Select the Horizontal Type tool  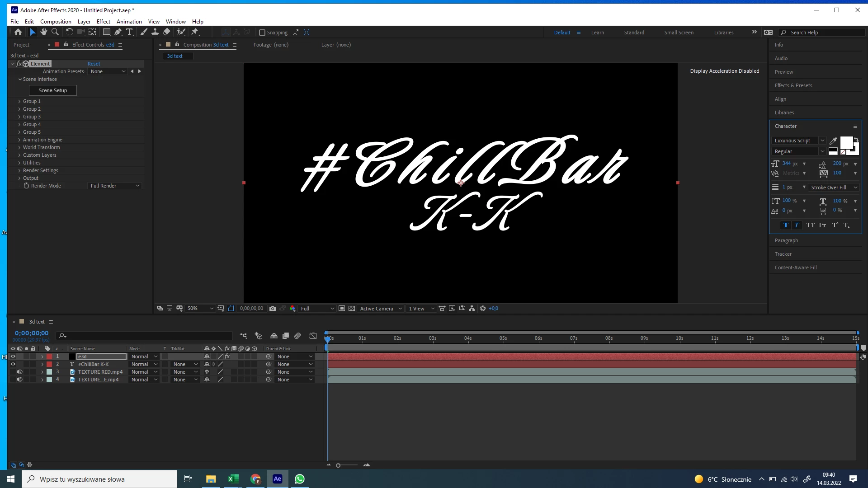pos(129,32)
